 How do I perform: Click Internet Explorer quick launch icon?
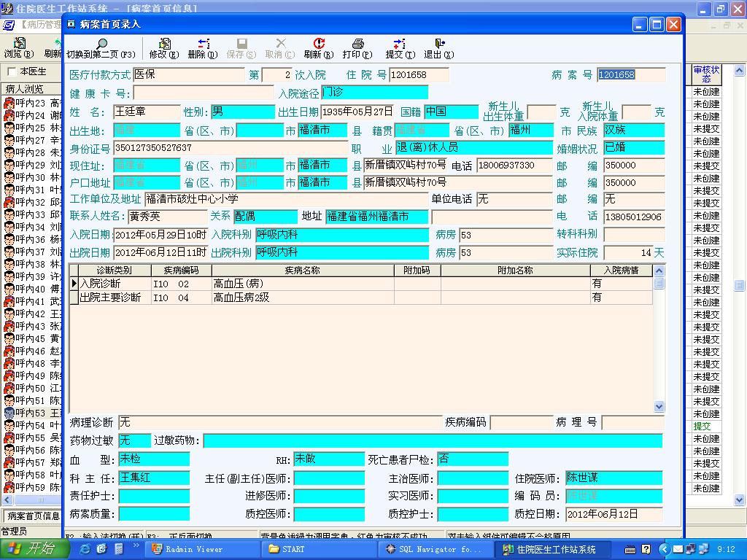(x=85, y=549)
